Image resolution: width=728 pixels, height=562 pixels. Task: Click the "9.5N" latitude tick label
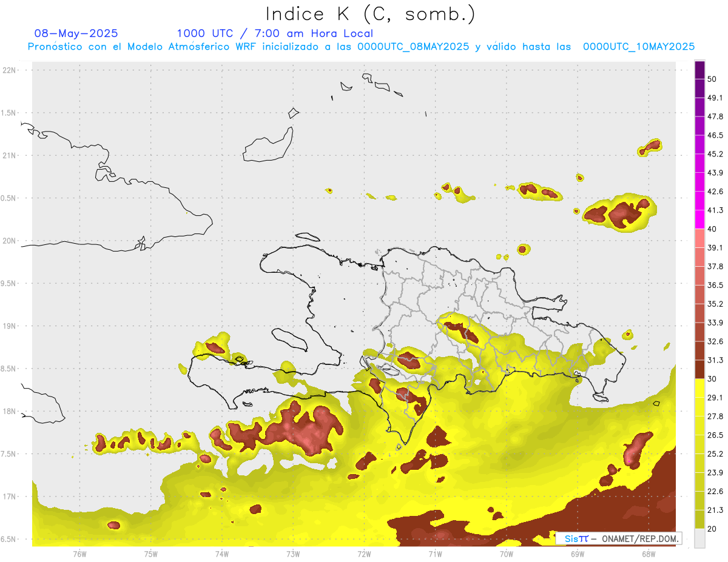tap(9, 284)
